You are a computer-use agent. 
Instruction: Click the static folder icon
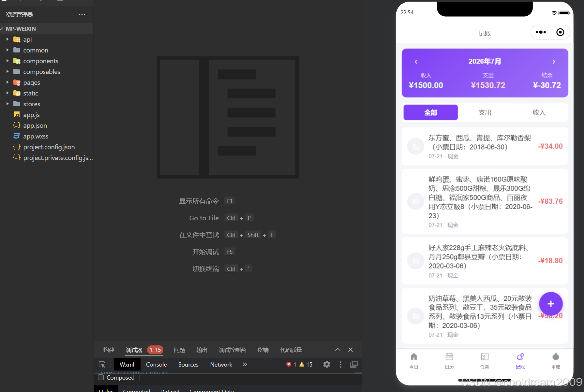click(x=17, y=93)
